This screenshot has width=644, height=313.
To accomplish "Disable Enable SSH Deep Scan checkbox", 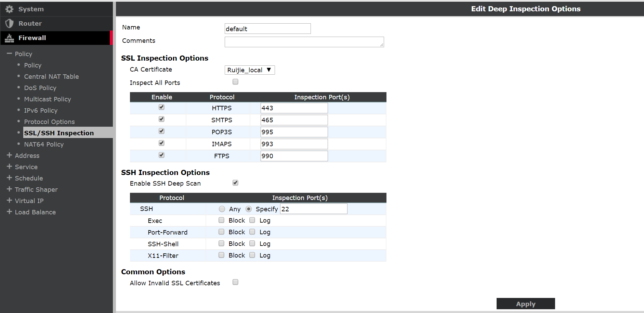I will [235, 183].
